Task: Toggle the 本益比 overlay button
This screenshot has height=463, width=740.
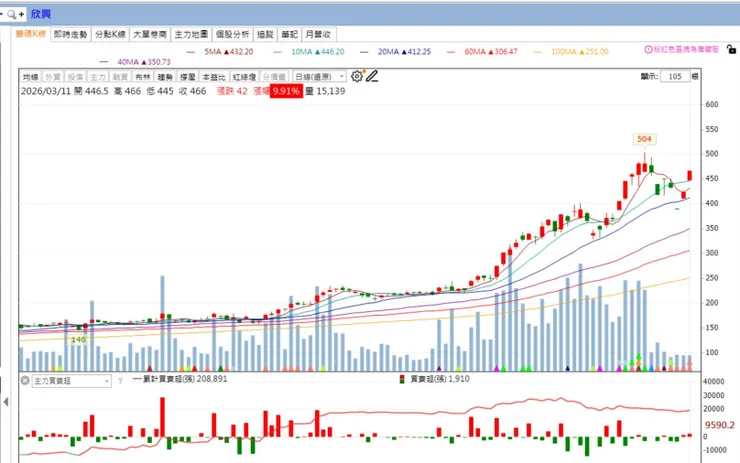Action: 214,76
